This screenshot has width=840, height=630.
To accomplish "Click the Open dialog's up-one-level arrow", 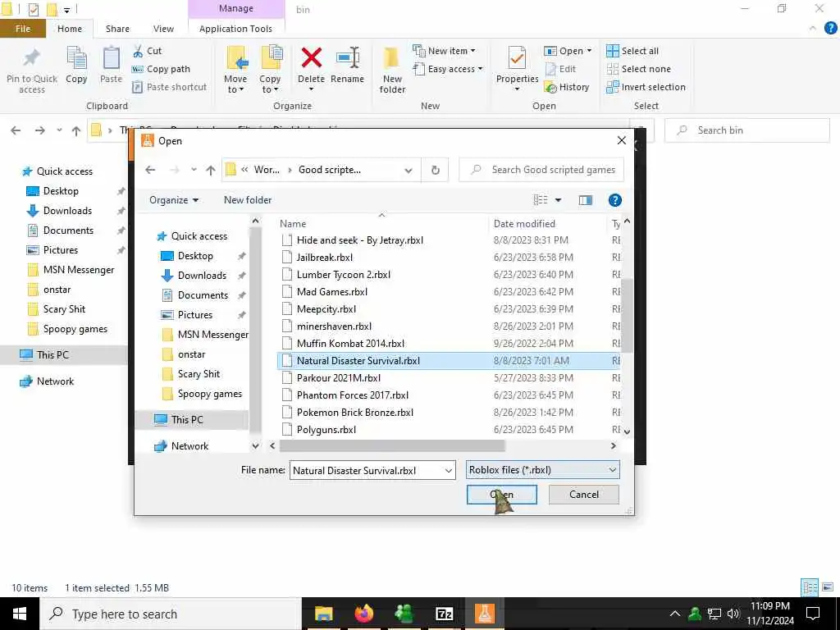I will (211, 171).
